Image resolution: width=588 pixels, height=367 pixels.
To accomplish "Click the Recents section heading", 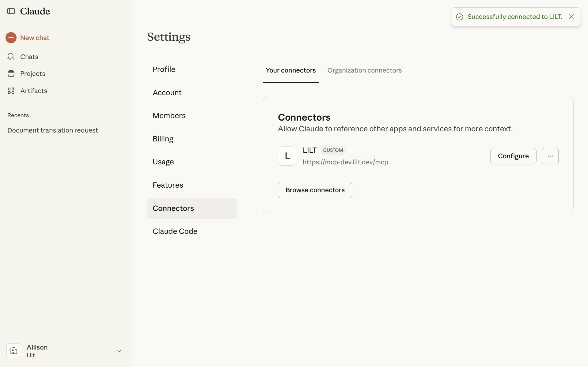I will click(18, 115).
